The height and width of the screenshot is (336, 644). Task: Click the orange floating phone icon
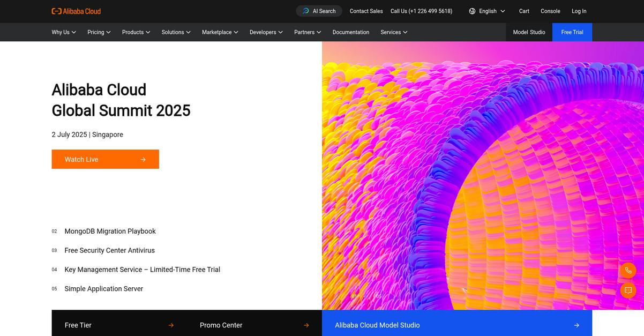coord(628,271)
